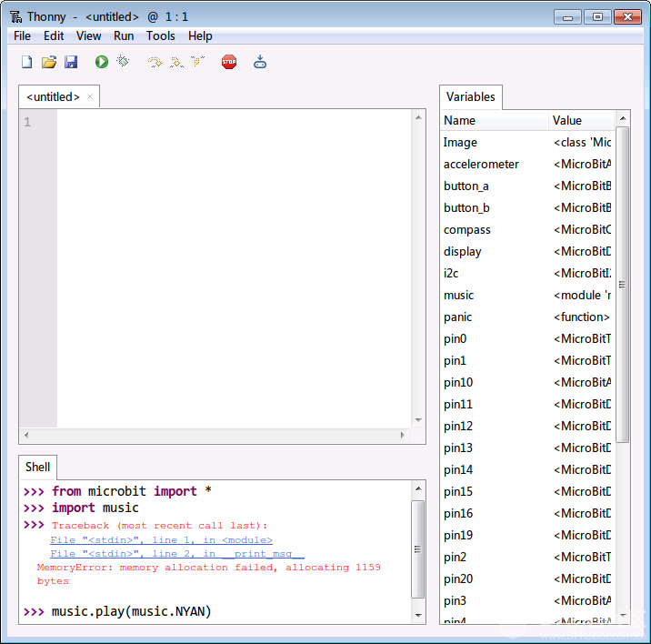Select the Variables tab
Viewport: 651px width, 644px height.
coord(471,96)
